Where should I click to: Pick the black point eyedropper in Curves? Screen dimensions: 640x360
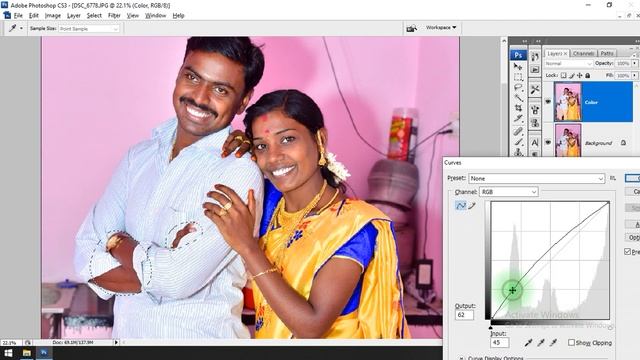pos(529,343)
